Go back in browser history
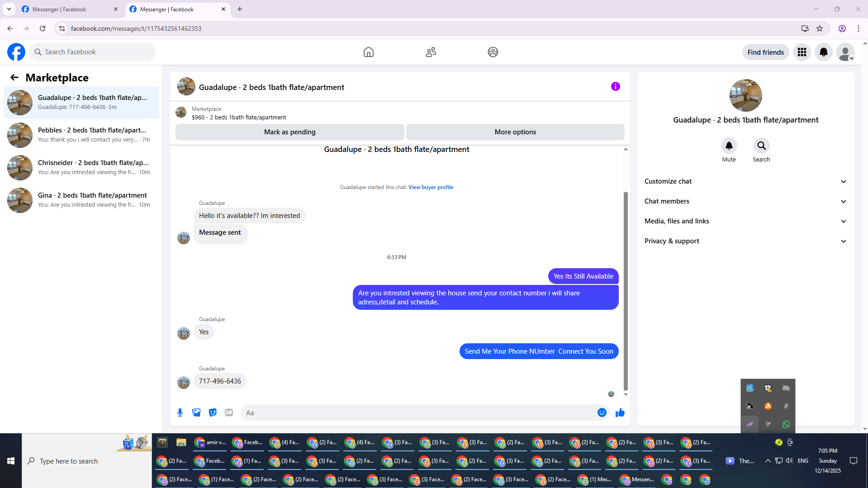 [x=10, y=28]
